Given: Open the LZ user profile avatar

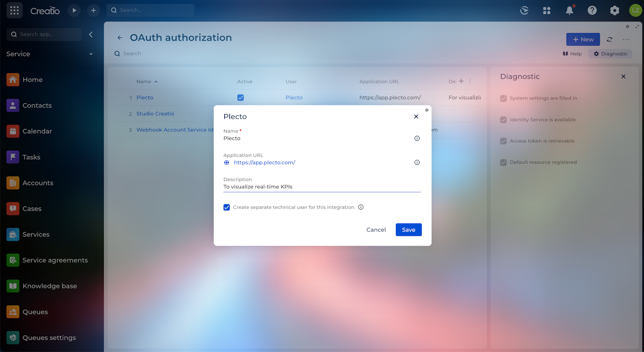Looking at the screenshot, I should click(635, 10).
